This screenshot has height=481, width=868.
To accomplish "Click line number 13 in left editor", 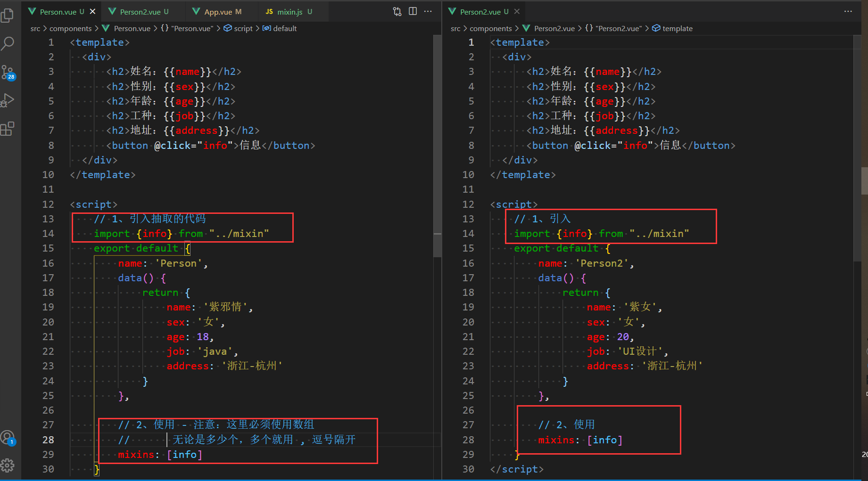I will [48, 219].
